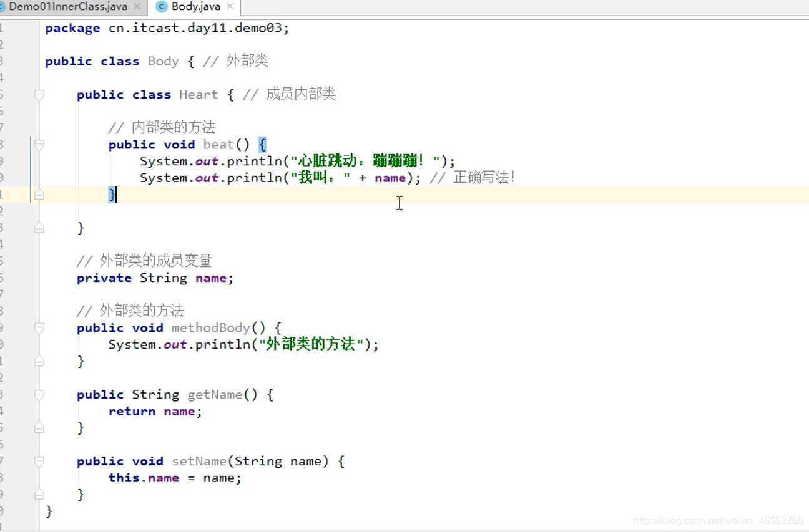Click the Heart class name
This screenshot has width=809, height=532.
tap(199, 95)
